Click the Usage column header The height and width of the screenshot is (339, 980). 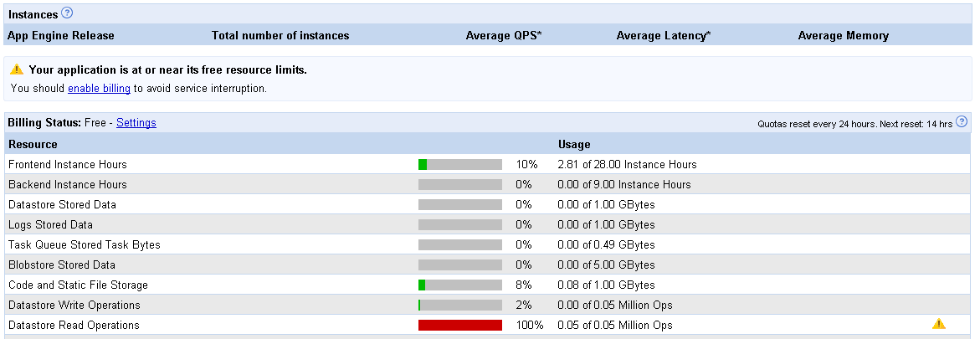tap(574, 145)
